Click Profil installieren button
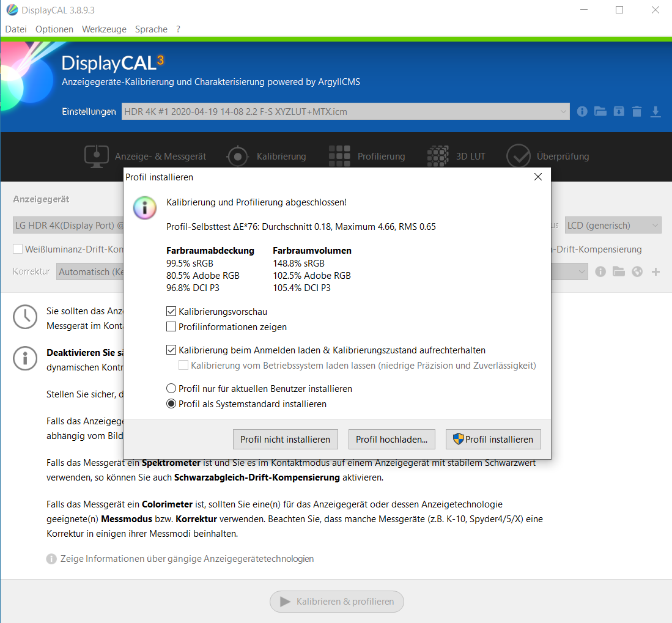The width and height of the screenshot is (672, 623). [493, 439]
